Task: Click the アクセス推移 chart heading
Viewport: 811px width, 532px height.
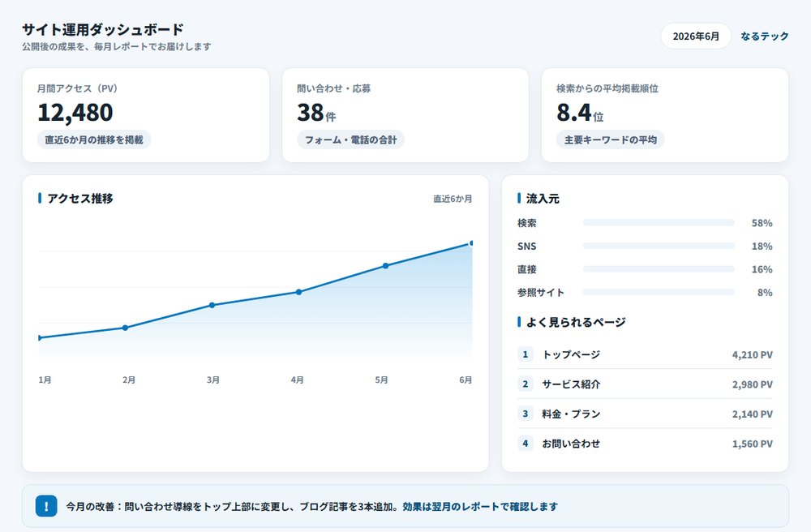Action: 80,199
